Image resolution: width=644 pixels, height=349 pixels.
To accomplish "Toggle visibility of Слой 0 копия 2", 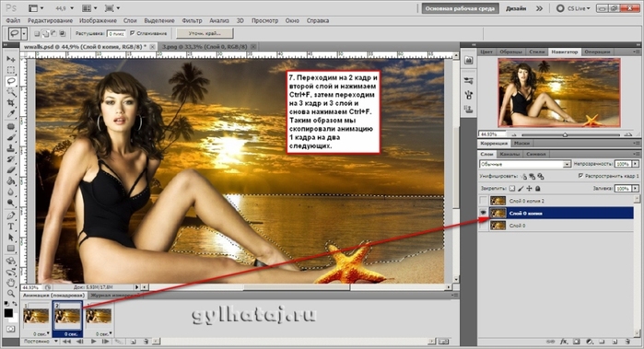I will click(x=484, y=201).
